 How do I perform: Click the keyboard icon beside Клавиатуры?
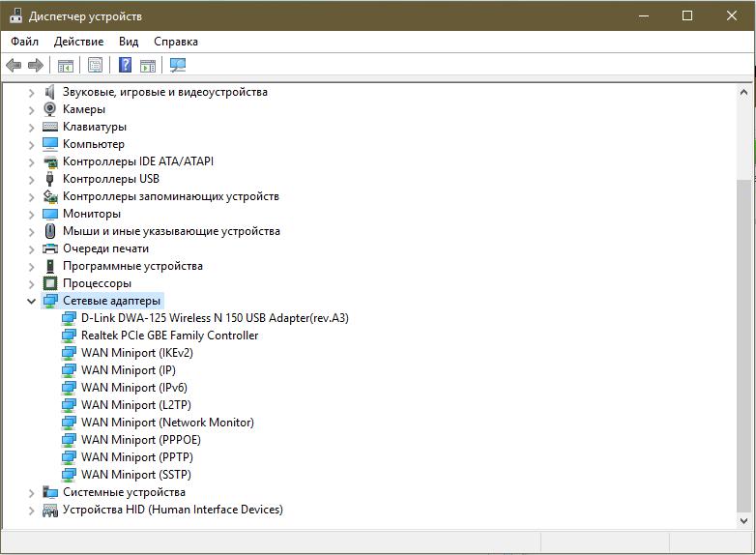[49, 127]
